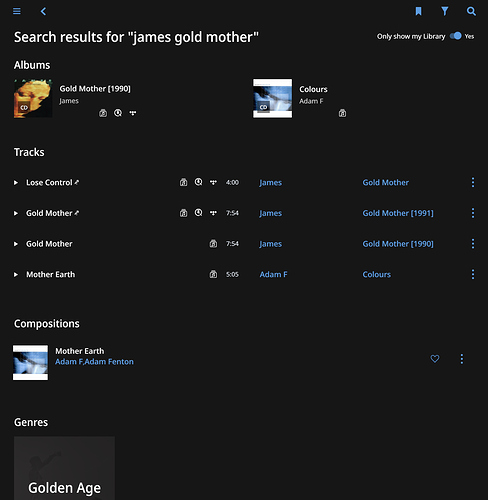Favorite Mother Earth with the heart icon
The height and width of the screenshot is (500, 488).
(435, 359)
